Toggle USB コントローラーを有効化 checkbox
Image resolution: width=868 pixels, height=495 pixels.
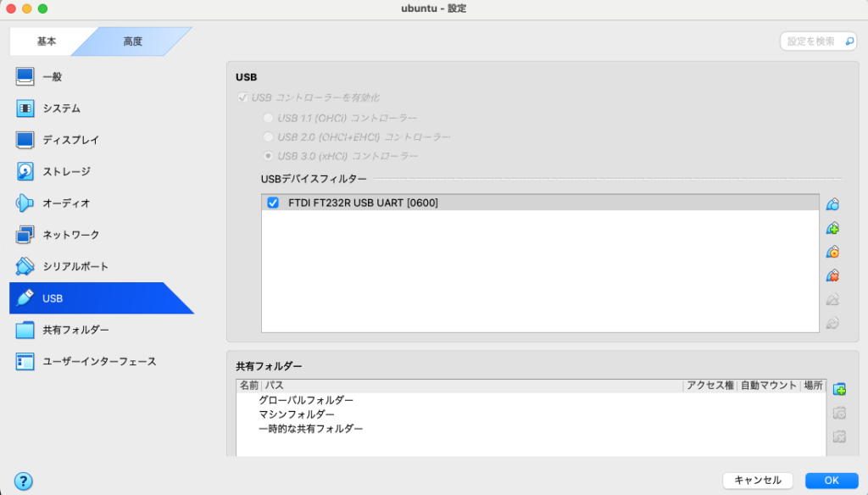(243, 97)
